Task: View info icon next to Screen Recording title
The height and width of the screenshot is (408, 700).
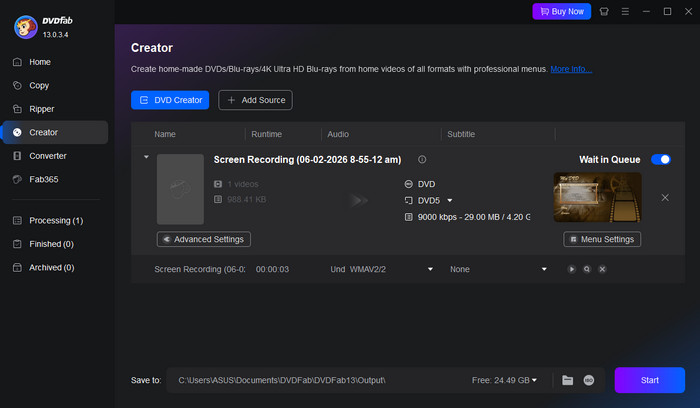Action: coord(422,159)
